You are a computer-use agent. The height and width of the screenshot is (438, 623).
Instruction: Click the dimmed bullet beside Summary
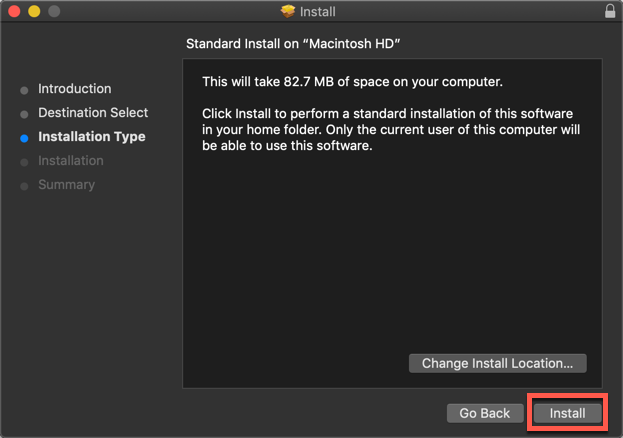(x=25, y=186)
